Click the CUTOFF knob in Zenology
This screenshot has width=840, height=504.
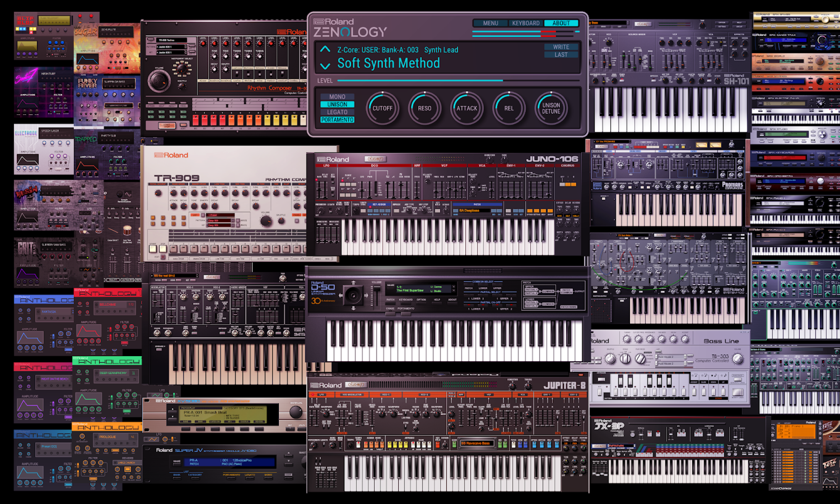pyautogui.click(x=382, y=108)
